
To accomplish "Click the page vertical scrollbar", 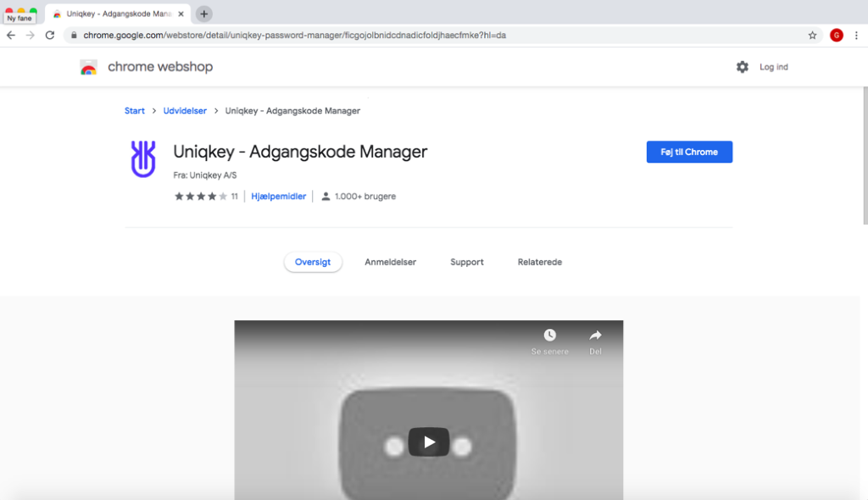I will (x=865, y=156).
